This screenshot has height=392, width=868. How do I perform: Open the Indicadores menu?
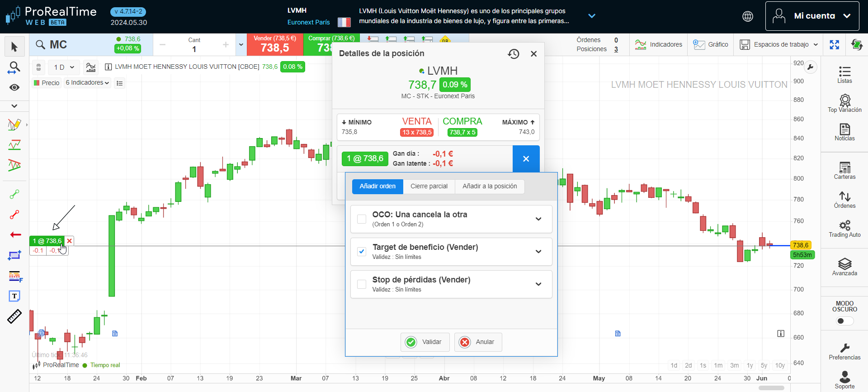tap(658, 44)
